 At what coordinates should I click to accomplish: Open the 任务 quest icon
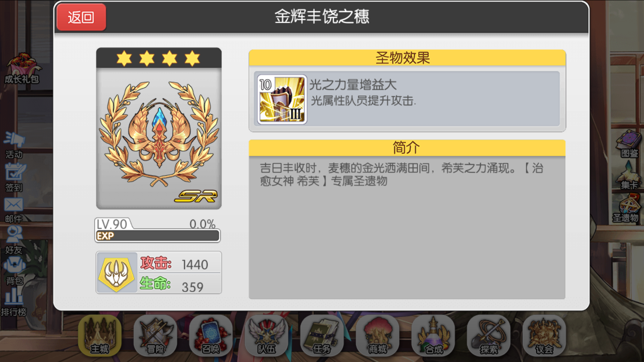tap(322, 336)
